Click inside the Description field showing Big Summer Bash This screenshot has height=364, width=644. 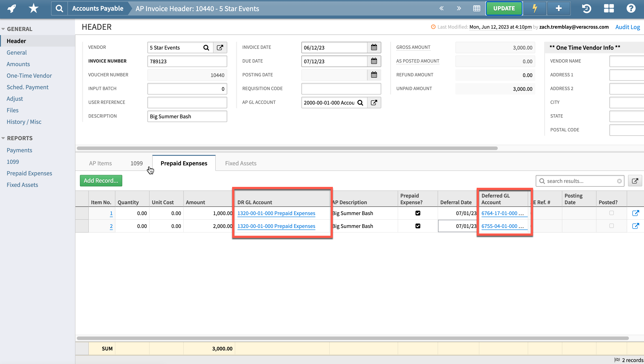click(x=187, y=116)
